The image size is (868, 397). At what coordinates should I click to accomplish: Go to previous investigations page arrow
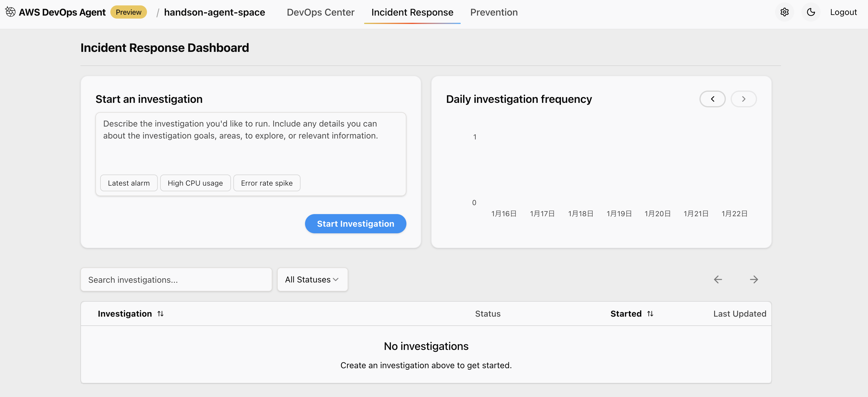click(718, 279)
